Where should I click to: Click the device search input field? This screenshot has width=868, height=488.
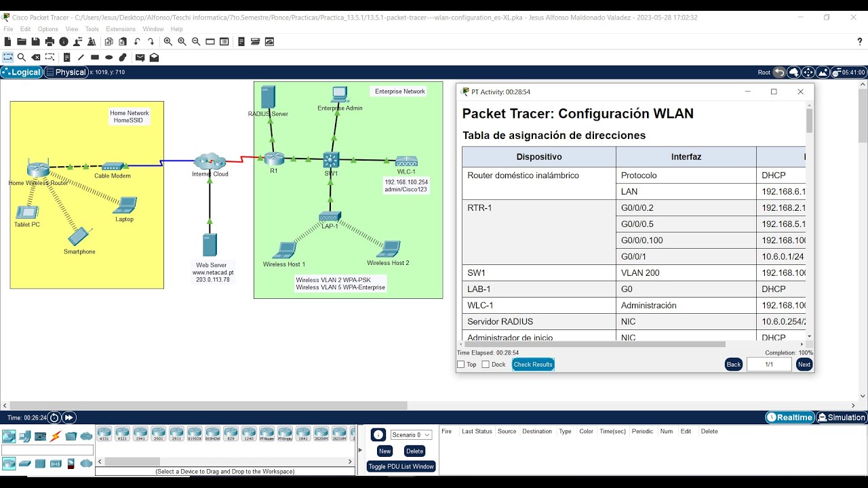[47, 450]
